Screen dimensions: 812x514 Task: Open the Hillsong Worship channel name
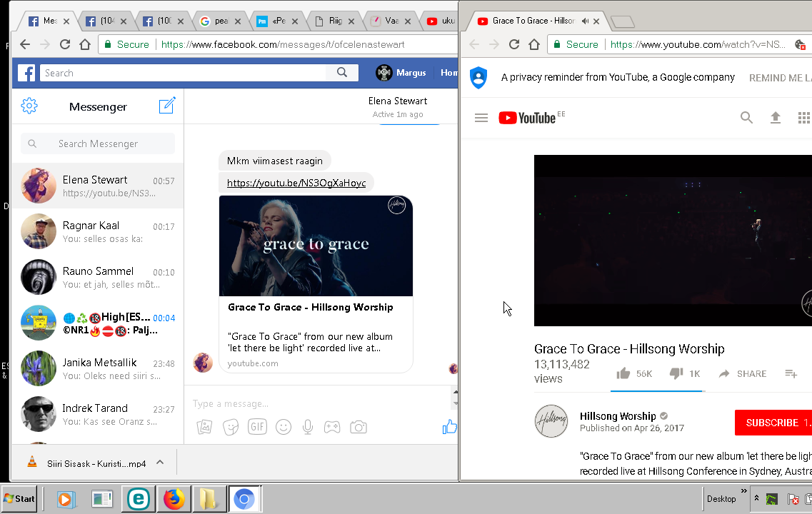[x=618, y=416]
